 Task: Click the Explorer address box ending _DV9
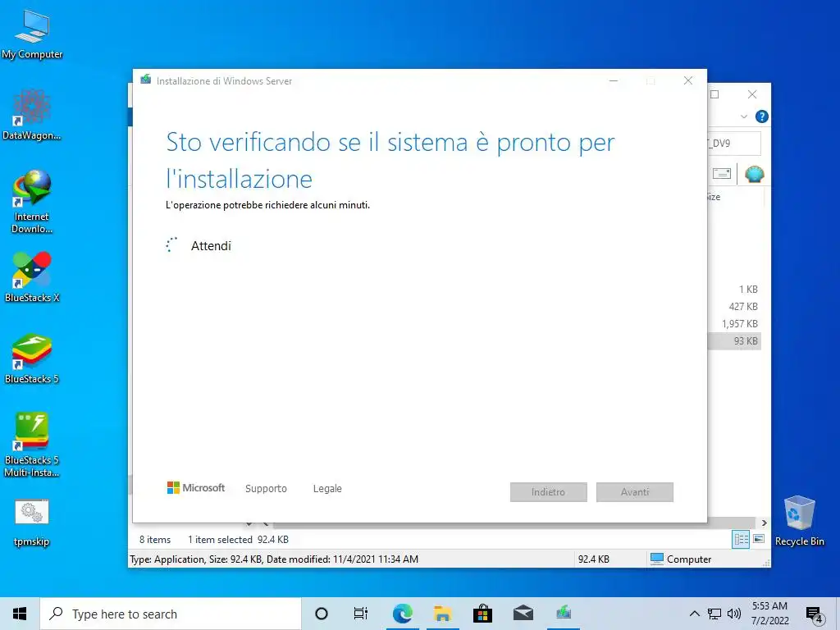pyautogui.click(x=734, y=143)
